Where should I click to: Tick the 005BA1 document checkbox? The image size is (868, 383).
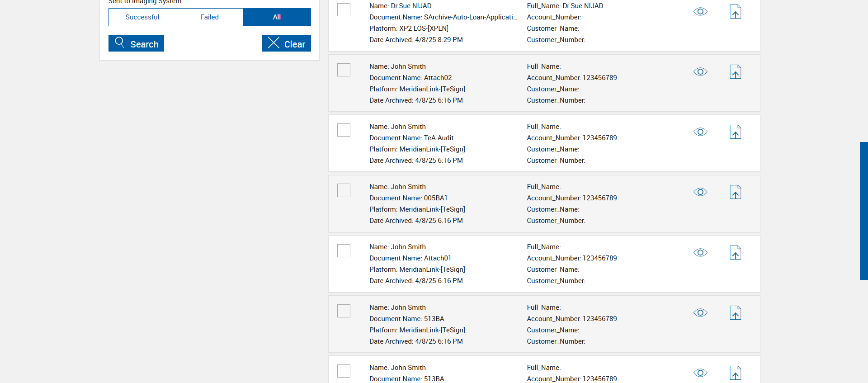point(344,190)
